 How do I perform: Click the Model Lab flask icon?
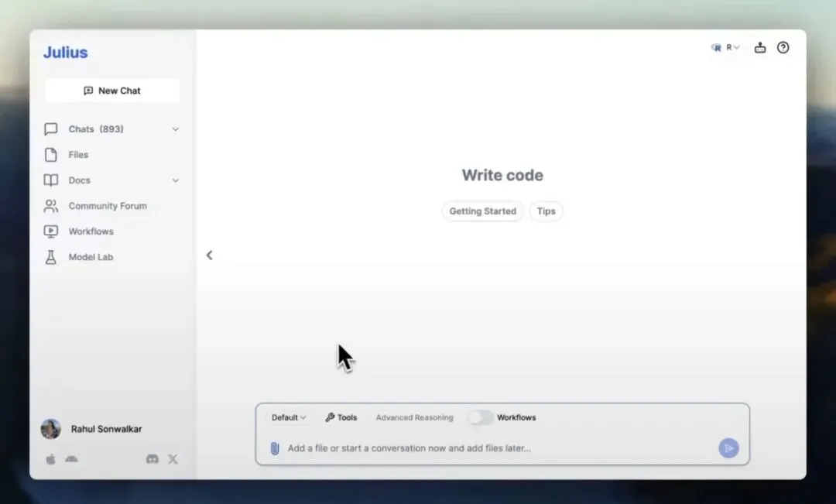click(50, 257)
